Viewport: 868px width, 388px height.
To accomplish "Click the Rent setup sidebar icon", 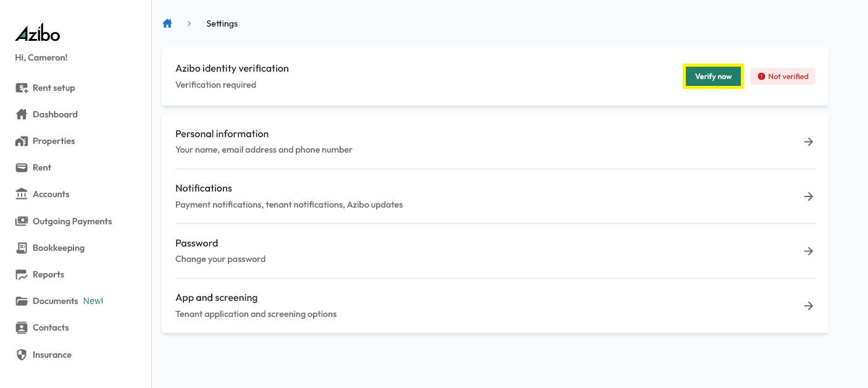I will click(x=22, y=88).
